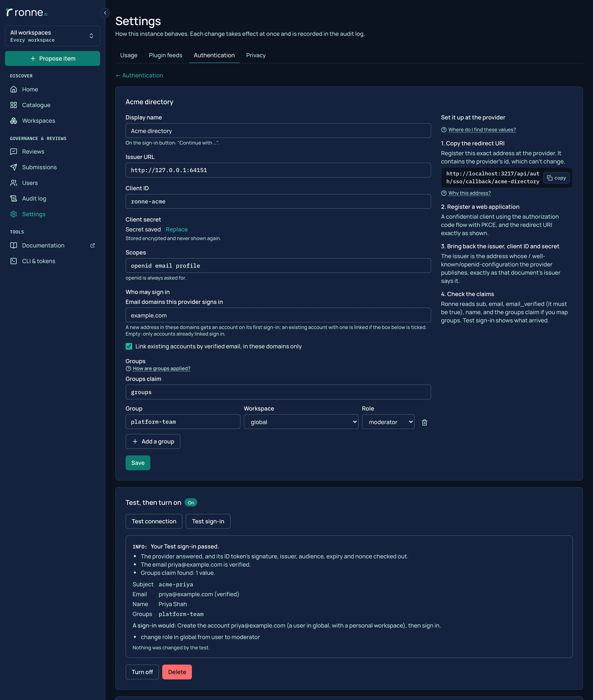Click the red Delete button
The image size is (593, 700).
(x=177, y=672)
